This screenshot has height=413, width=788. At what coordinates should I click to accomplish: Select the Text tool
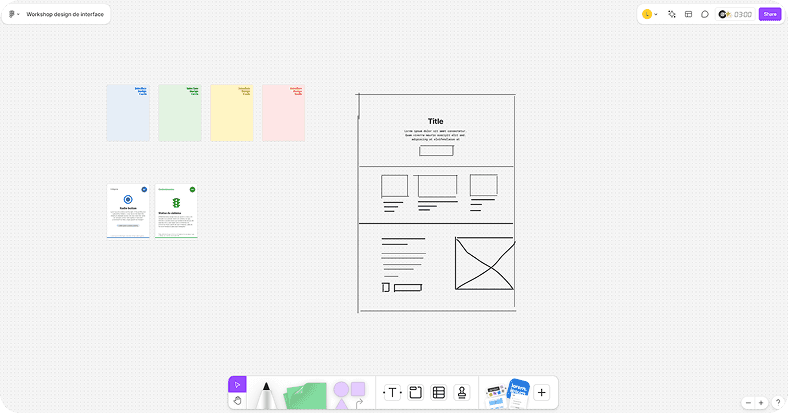point(392,393)
